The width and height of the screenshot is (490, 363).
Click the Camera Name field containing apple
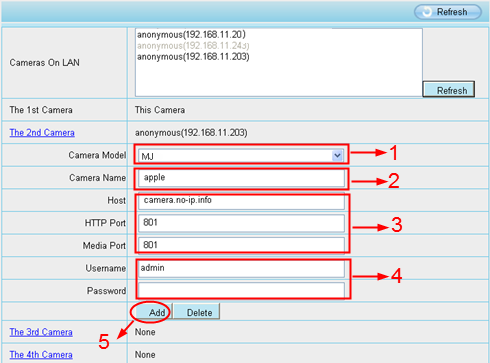pyautogui.click(x=241, y=178)
